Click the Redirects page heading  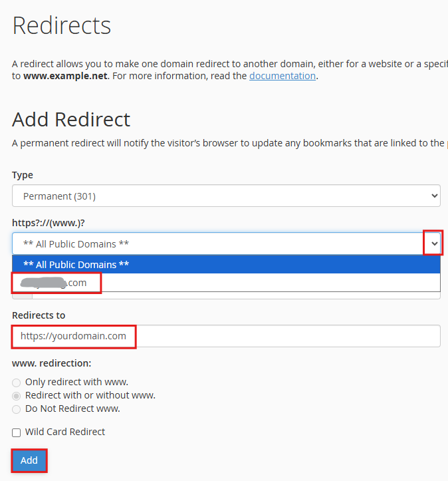(61, 26)
